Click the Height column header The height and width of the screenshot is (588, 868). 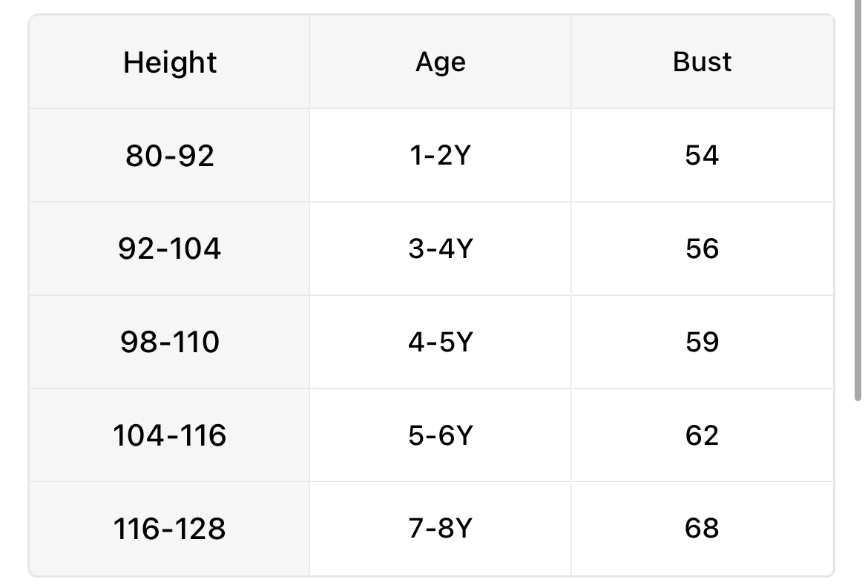coord(170,62)
